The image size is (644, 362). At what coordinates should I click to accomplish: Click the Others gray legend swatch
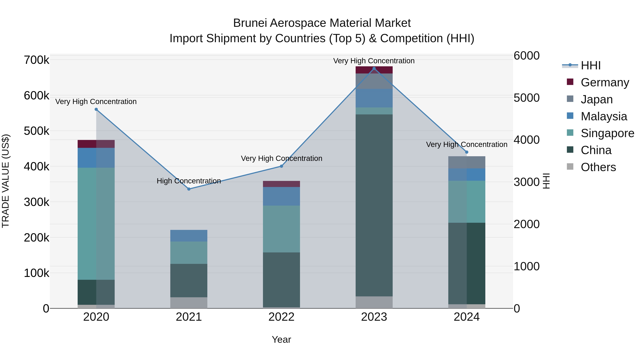[570, 166]
